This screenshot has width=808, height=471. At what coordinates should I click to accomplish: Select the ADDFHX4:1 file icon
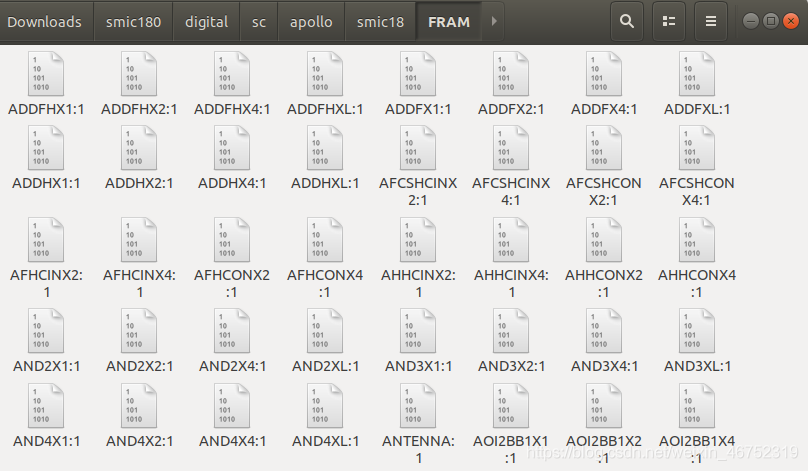coord(232,74)
